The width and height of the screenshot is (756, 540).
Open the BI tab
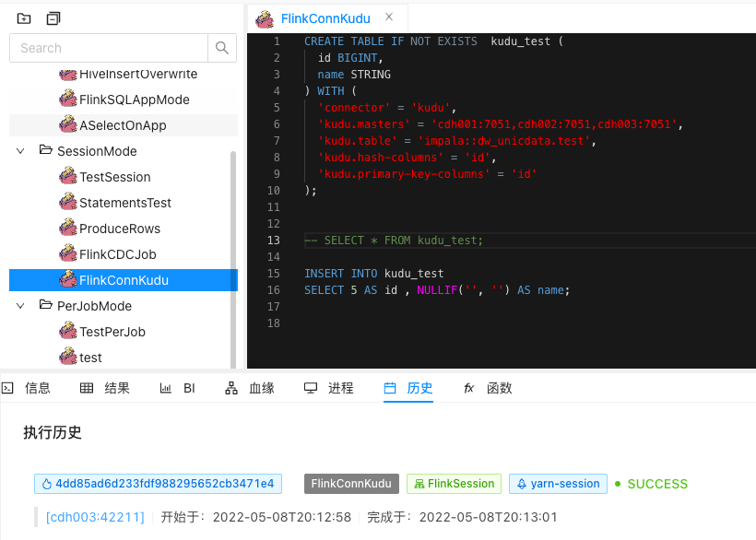coord(189,388)
